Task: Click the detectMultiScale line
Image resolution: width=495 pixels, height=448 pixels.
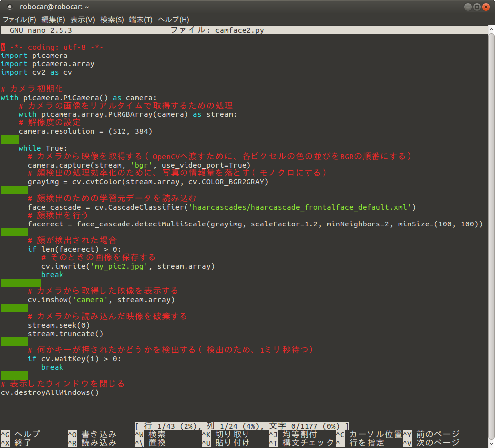Action: 255,224
